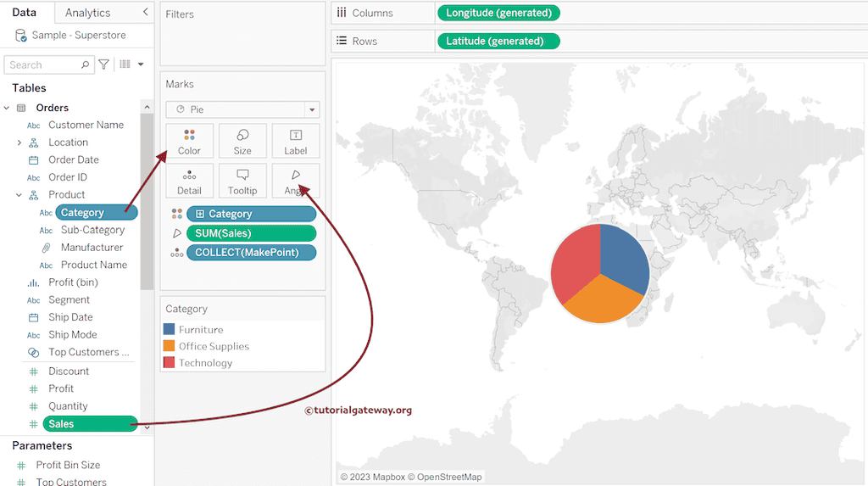The width and height of the screenshot is (868, 486).
Task: Select the COLLECT(MakePoint) pill
Action: click(251, 253)
